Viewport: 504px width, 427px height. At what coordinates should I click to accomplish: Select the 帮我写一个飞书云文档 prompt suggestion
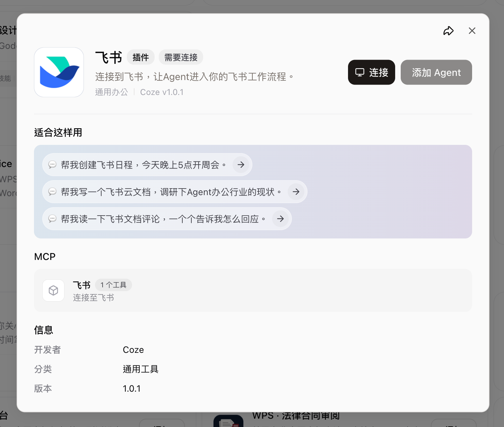[x=175, y=192]
